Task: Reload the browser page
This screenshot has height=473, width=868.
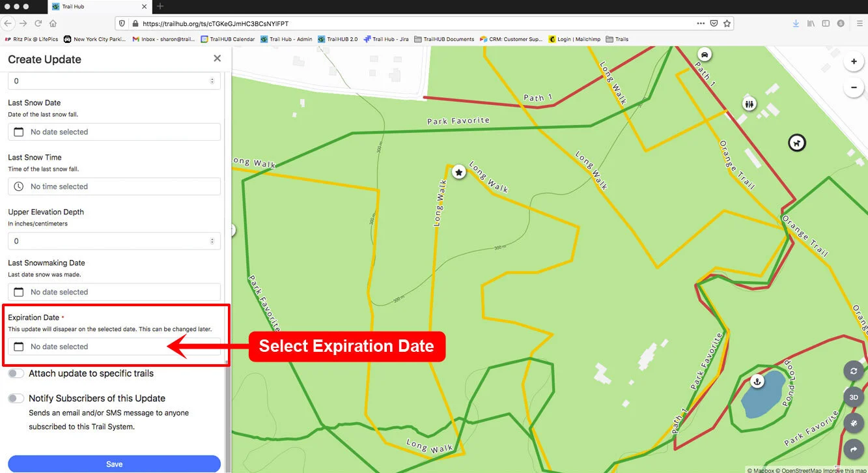Action: 38,23
